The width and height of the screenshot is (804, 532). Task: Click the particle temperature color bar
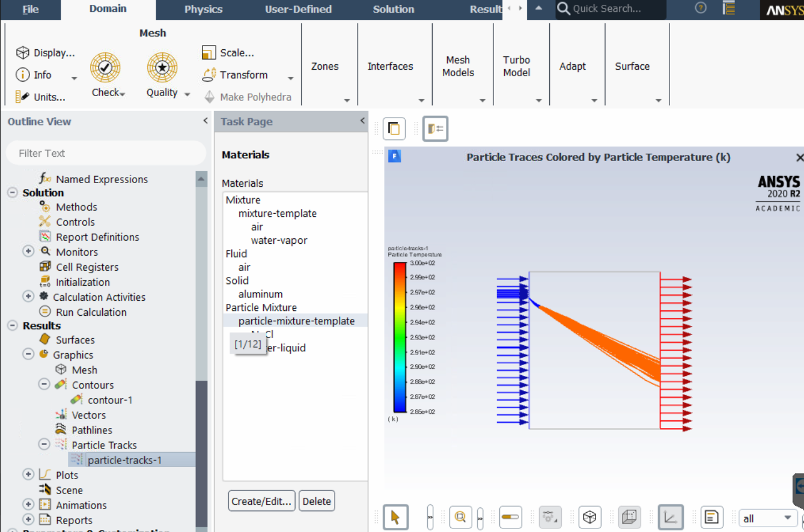pos(400,337)
